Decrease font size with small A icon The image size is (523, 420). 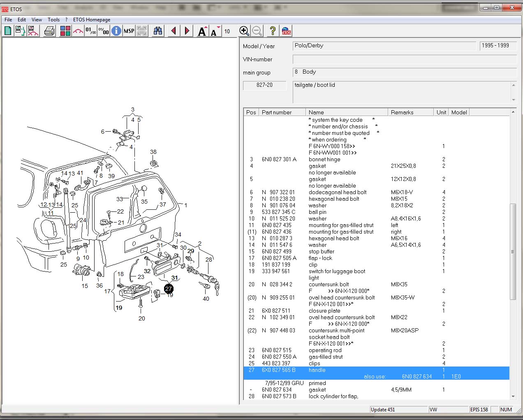[x=215, y=31]
